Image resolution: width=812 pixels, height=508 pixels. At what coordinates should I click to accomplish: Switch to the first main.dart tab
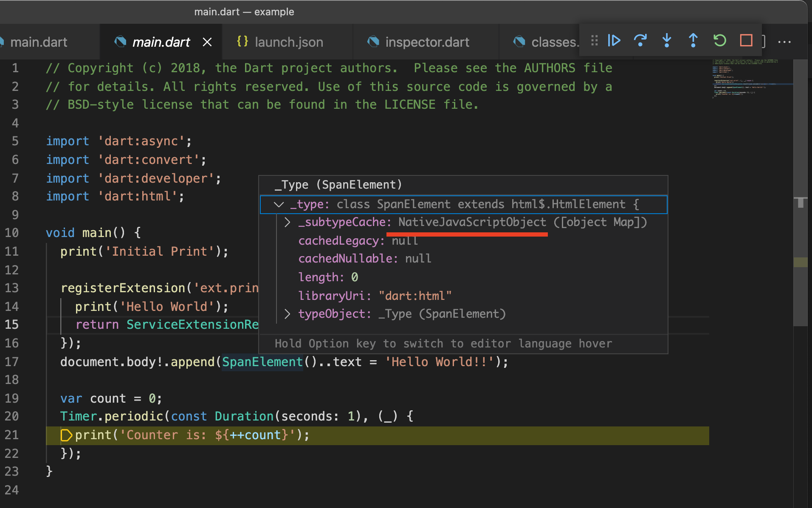[x=38, y=42]
